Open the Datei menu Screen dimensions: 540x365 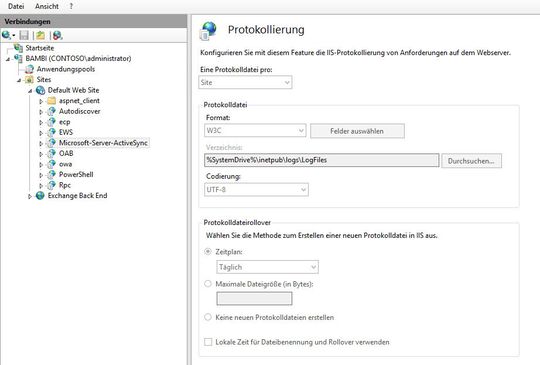point(16,6)
